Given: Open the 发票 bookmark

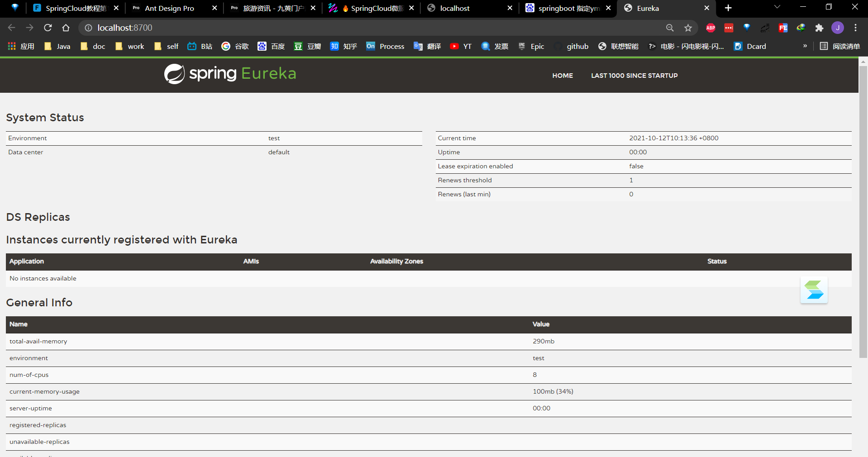Looking at the screenshot, I should (495, 46).
